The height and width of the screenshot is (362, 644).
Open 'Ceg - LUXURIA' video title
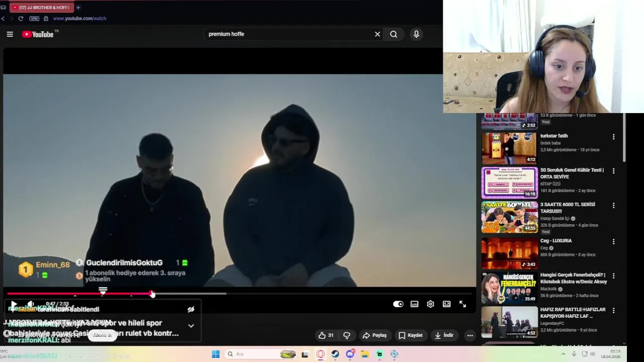click(x=556, y=241)
